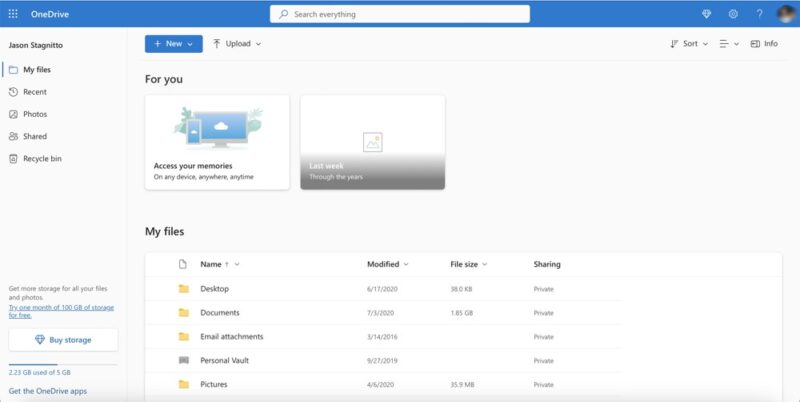Click the Desktop folder icon
This screenshot has width=800, height=402.
184,289
